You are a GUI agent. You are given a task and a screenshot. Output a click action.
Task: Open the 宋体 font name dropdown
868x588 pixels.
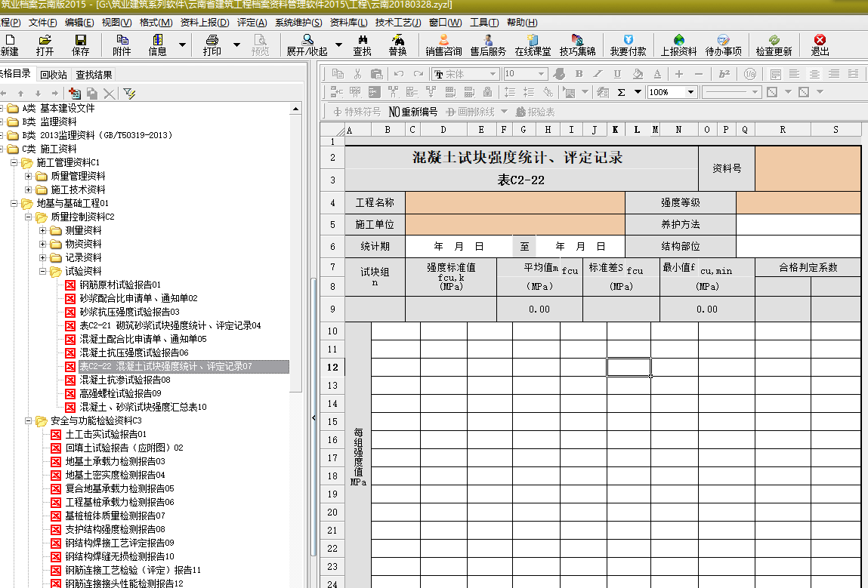coord(493,74)
